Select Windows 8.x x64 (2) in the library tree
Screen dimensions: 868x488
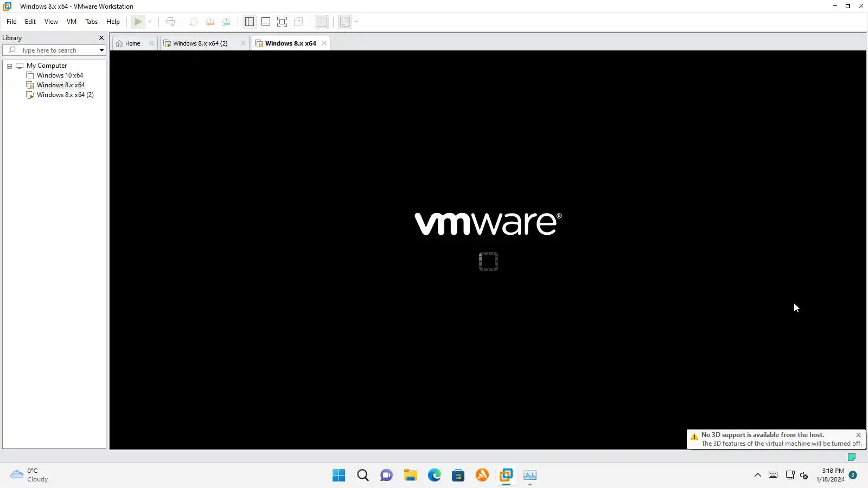coord(65,95)
